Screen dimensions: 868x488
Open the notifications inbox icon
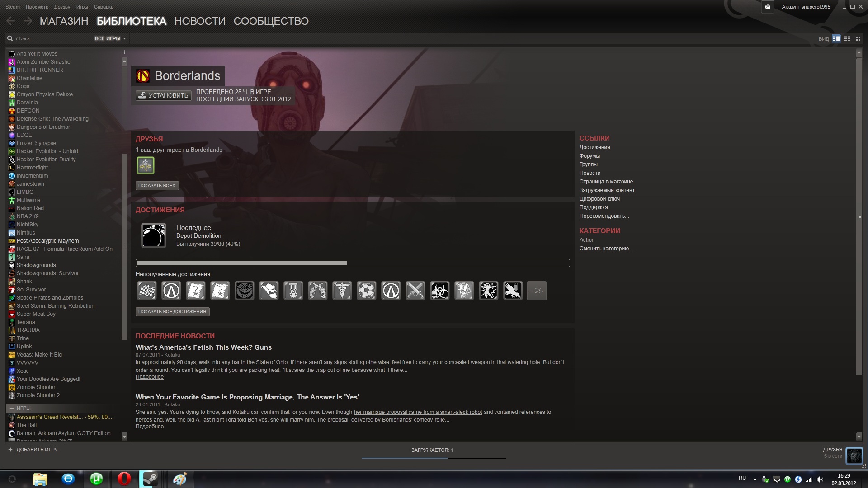click(x=768, y=7)
